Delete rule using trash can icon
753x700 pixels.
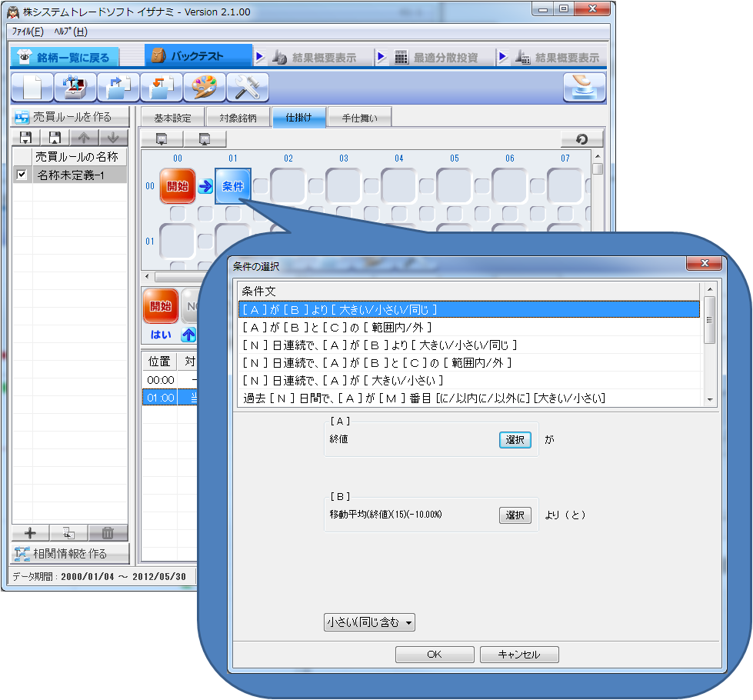108,533
